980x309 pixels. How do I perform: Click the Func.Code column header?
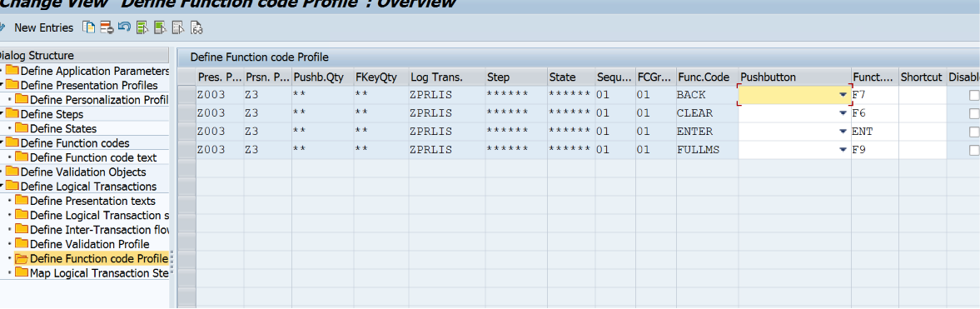[x=707, y=77]
